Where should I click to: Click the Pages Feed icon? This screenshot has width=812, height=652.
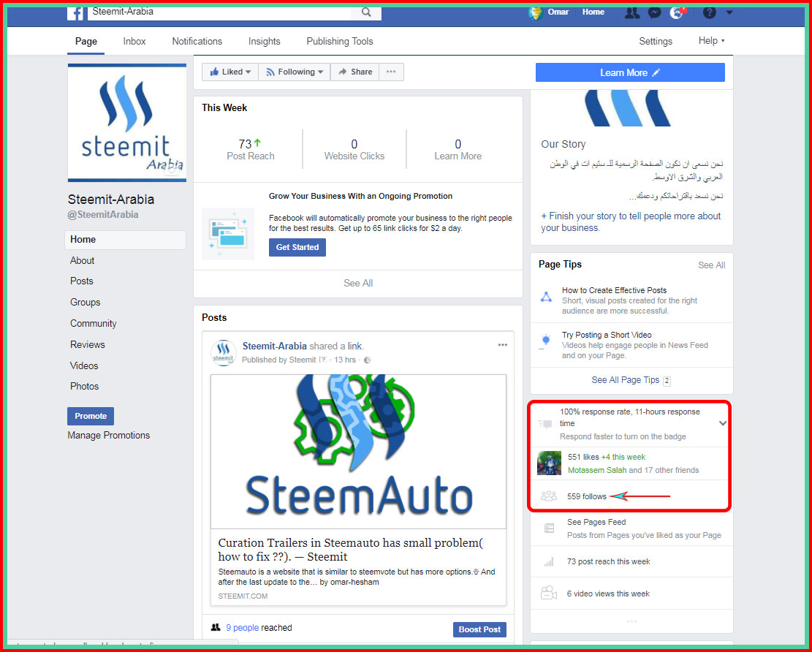[549, 528]
